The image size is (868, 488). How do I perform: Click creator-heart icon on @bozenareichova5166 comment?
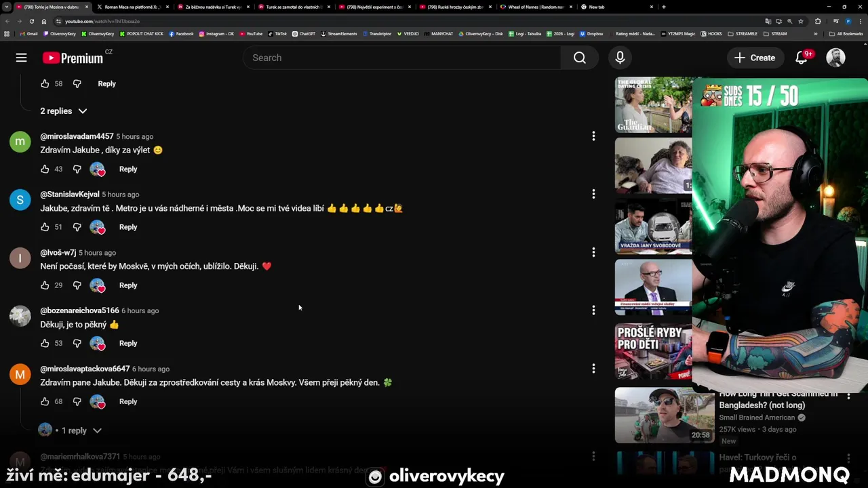pos(98,344)
